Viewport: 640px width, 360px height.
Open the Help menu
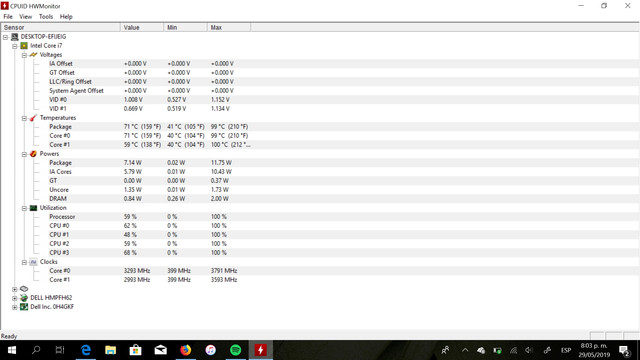tap(66, 17)
